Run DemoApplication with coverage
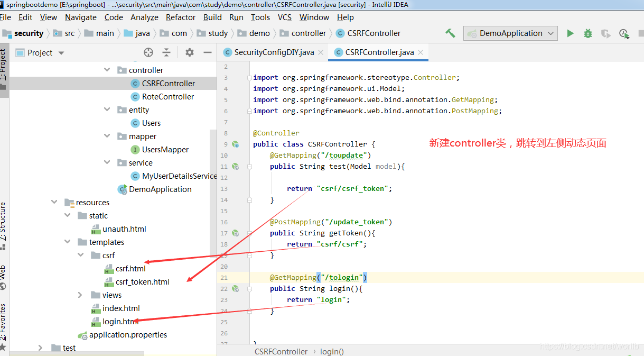The image size is (644, 356). [606, 33]
